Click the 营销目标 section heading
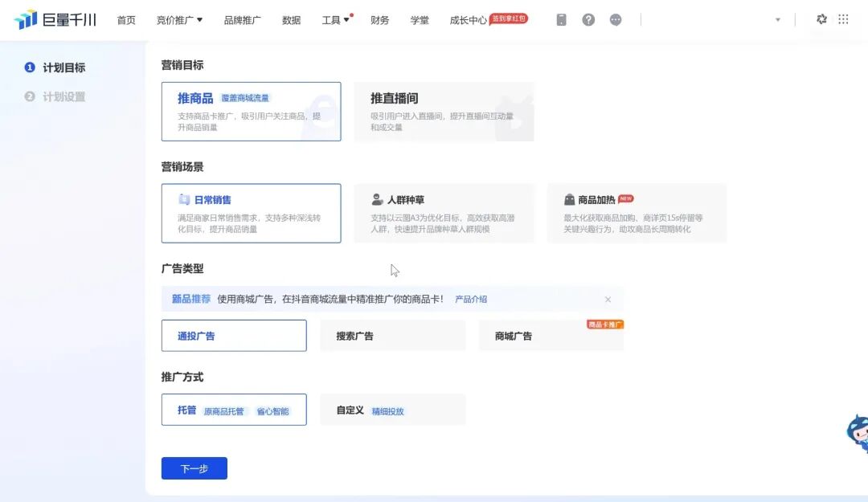Screen dimensions: 868x502 (182, 65)
